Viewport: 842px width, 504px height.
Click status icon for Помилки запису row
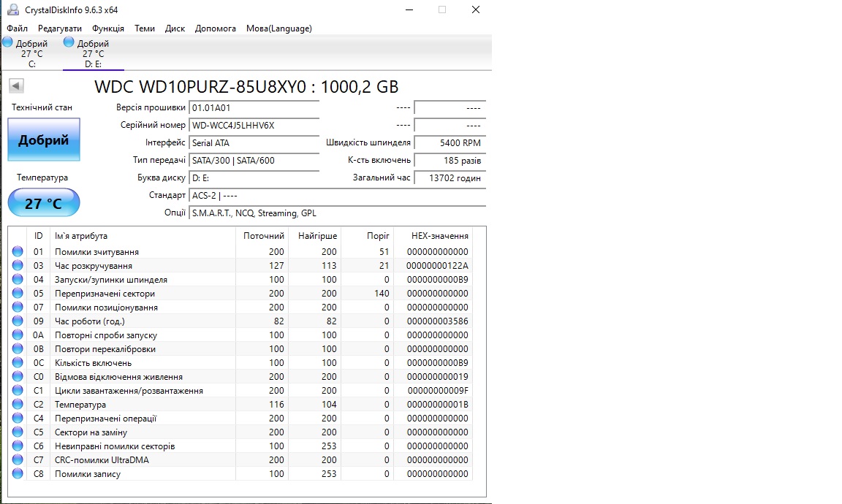click(18, 474)
